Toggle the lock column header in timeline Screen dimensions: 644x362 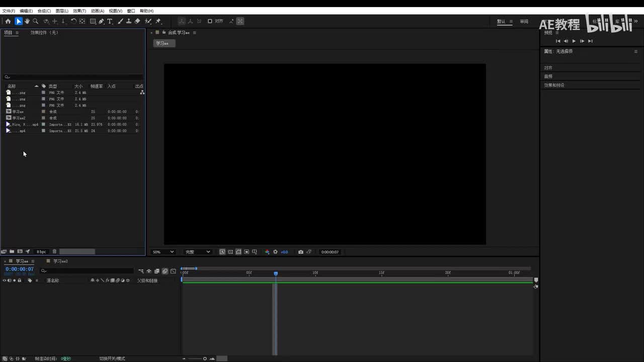pyautogui.click(x=20, y=281)
